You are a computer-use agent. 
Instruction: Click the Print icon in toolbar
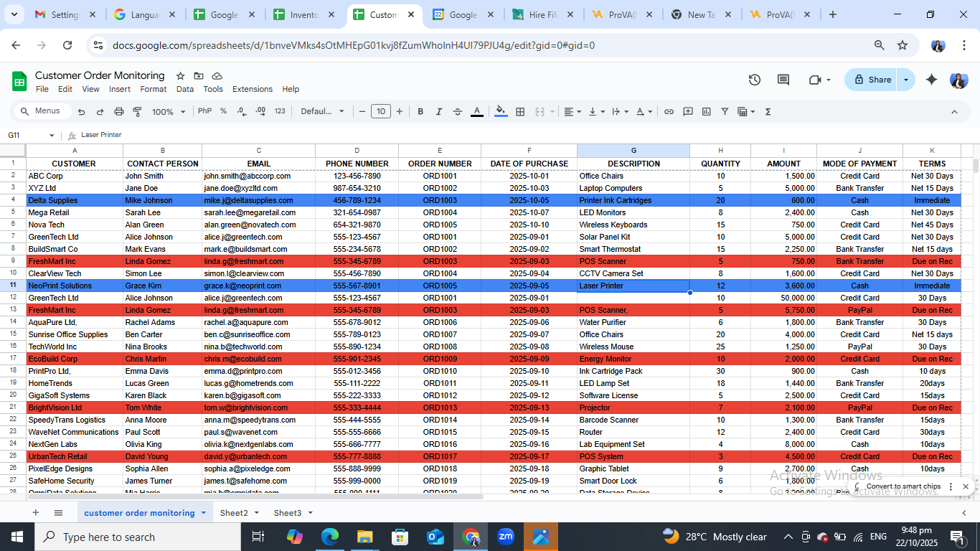[119, 112]
